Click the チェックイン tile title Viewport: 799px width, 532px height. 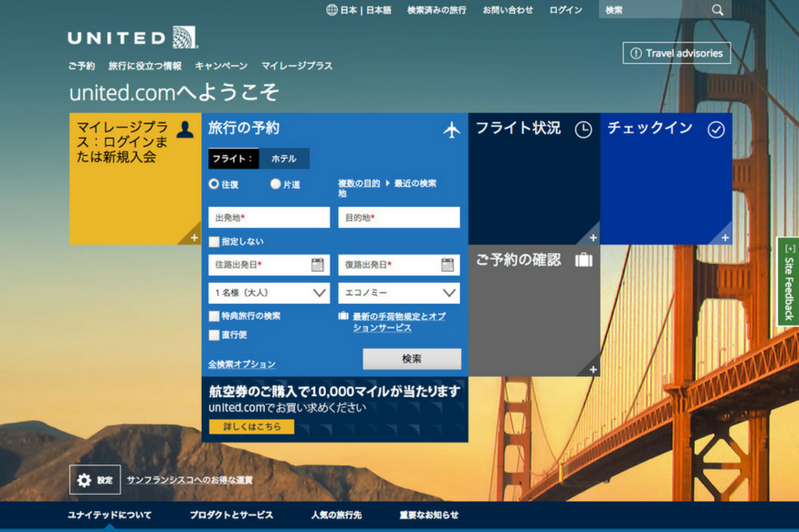click(650, 128)
